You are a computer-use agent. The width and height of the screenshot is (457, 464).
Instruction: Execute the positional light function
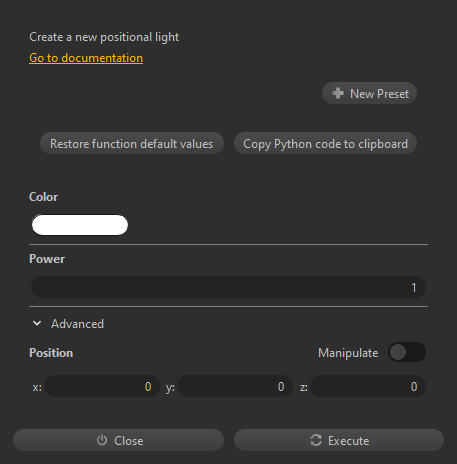point(339,440)
